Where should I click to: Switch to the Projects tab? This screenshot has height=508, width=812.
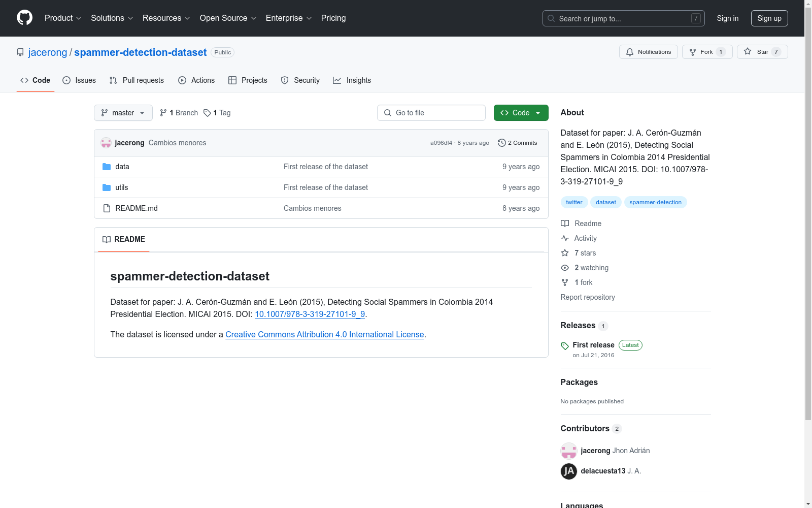coord(248,80)
